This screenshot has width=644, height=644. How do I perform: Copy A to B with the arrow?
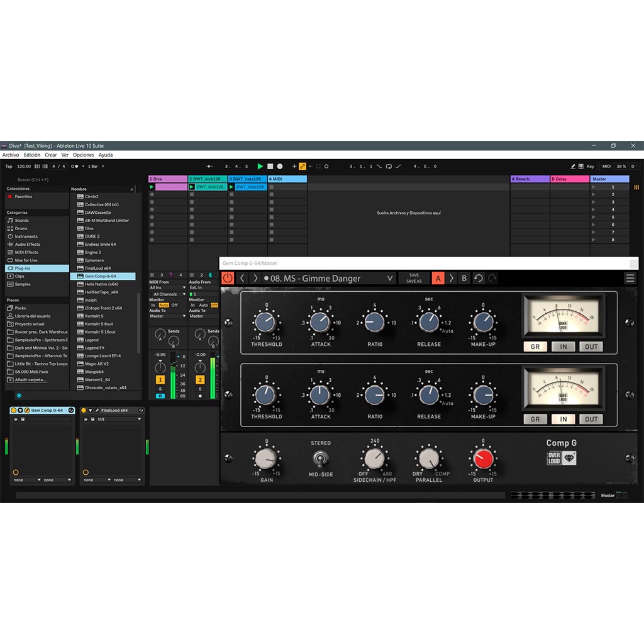pyautogui.click(x=452, y=279)
